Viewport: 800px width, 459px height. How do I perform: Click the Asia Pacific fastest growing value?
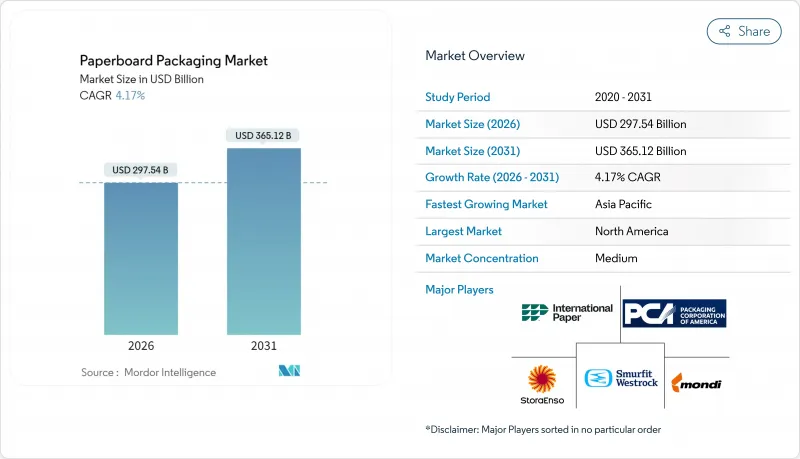625,204
